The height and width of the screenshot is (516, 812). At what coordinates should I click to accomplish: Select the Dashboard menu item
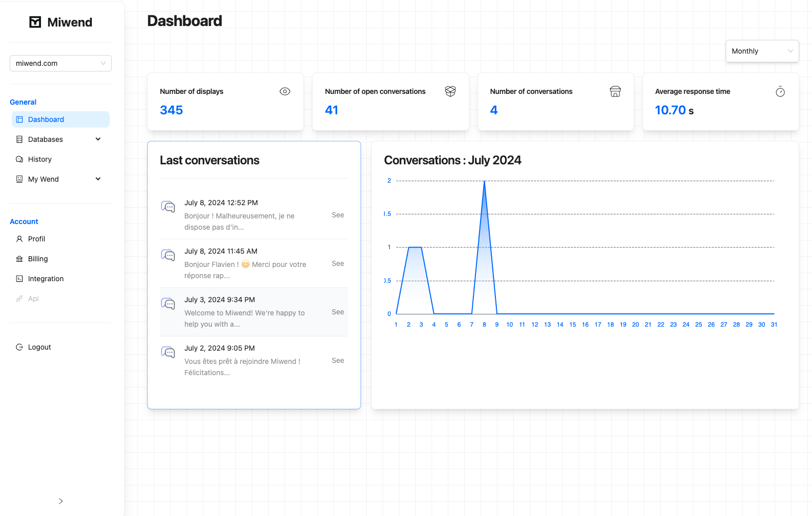[x=61, y=119]
